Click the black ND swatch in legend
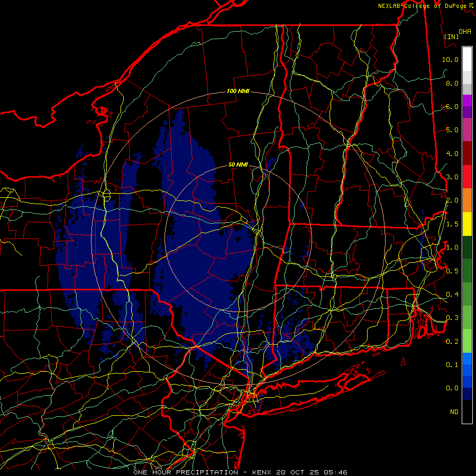The height and width of the screenshot is (476, 476). pos(467,411)
